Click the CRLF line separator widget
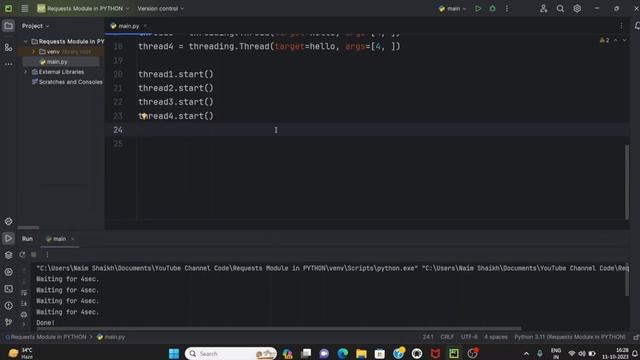Screen dimensions: 640x360 coord(447,337)
